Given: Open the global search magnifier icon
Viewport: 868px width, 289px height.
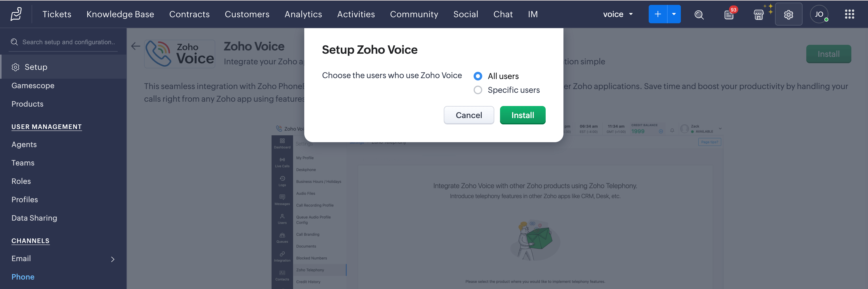Looking at the screenshot, I should 699,14.
